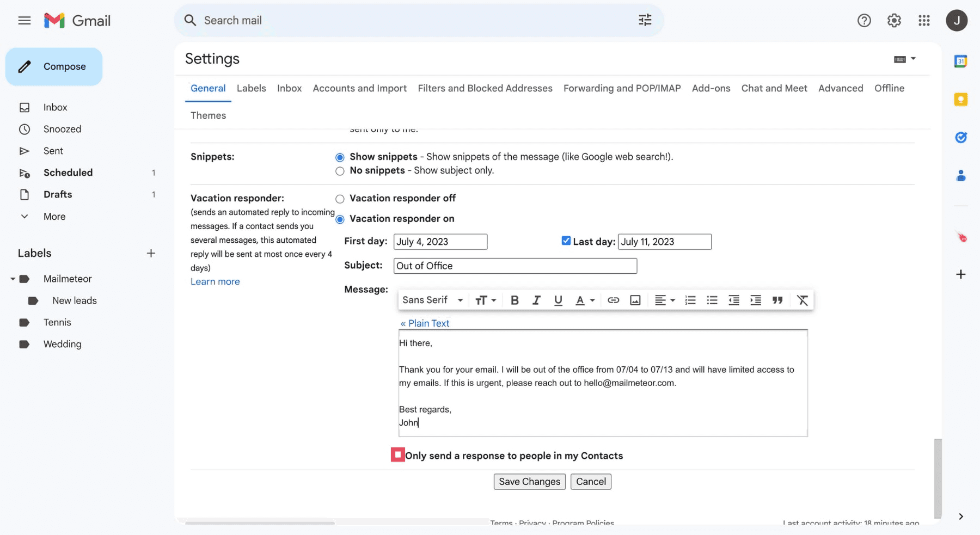This screenshot has height=535, width=980.
Task: Switch to the Labels settings tab
Action: tap(251, 88)
